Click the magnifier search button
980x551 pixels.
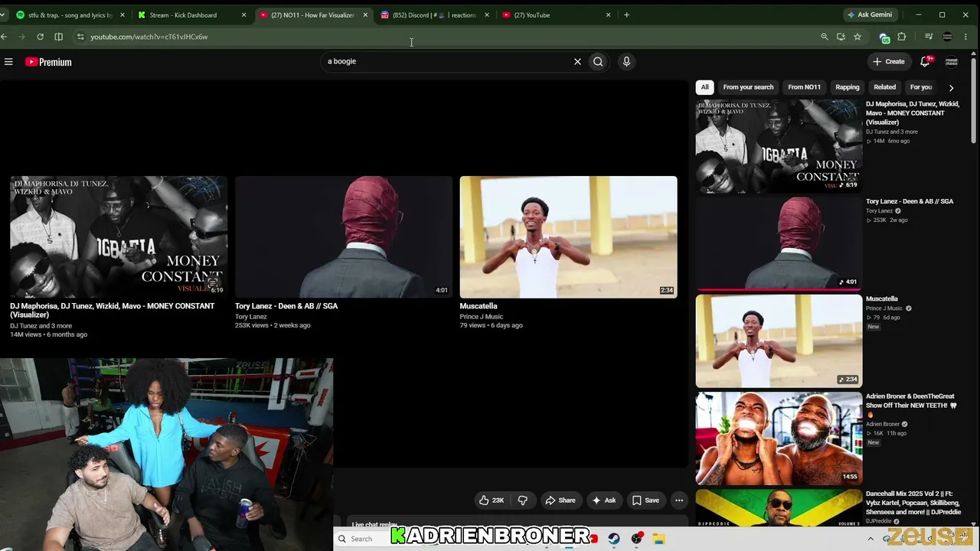[x=598, y=62]
